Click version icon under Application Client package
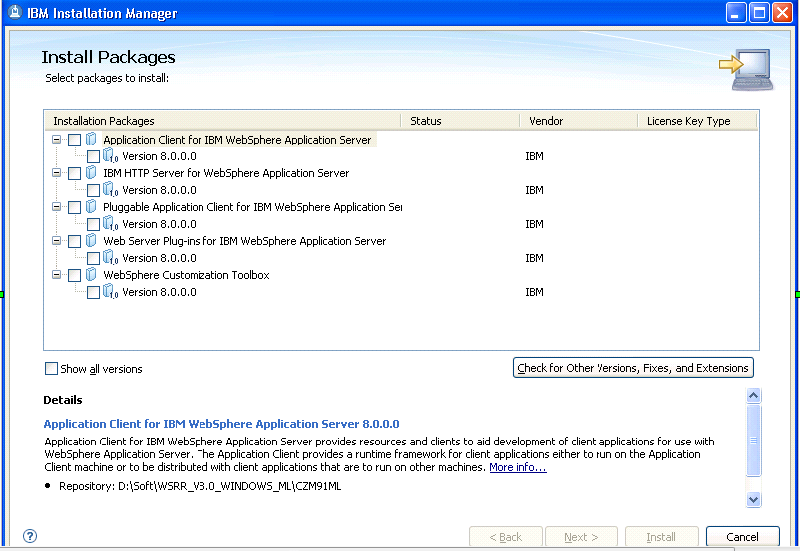Viewport: 800px width, 551px height. click(110, 155)
